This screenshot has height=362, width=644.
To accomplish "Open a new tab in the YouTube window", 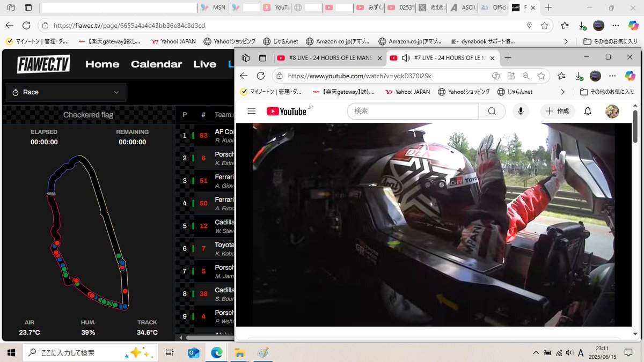I will [508, 58].
